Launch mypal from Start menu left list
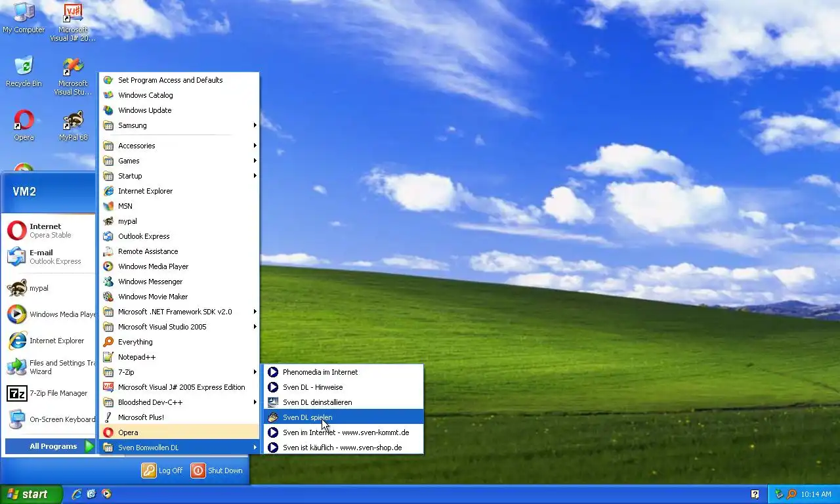The image size is (840, 504). coord(49,288)
